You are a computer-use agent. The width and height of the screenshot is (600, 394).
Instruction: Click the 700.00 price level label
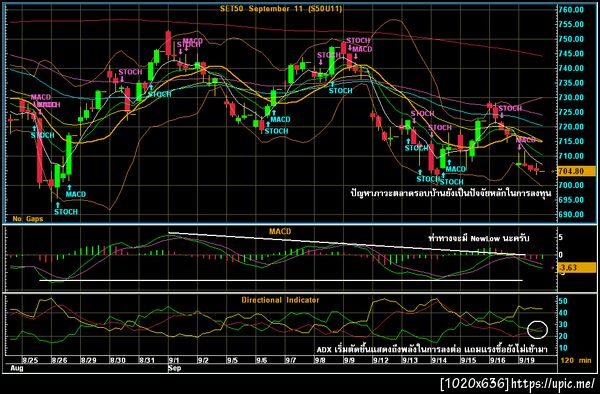(x=571, y=185)
